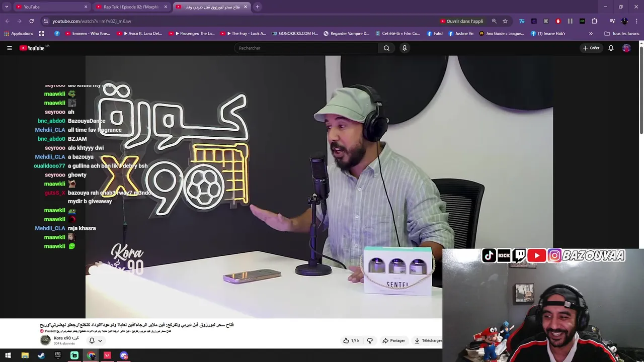Click the YouTube search magnifier button
This screenshot has height=362, width=644.
click(x=386, y=48)
